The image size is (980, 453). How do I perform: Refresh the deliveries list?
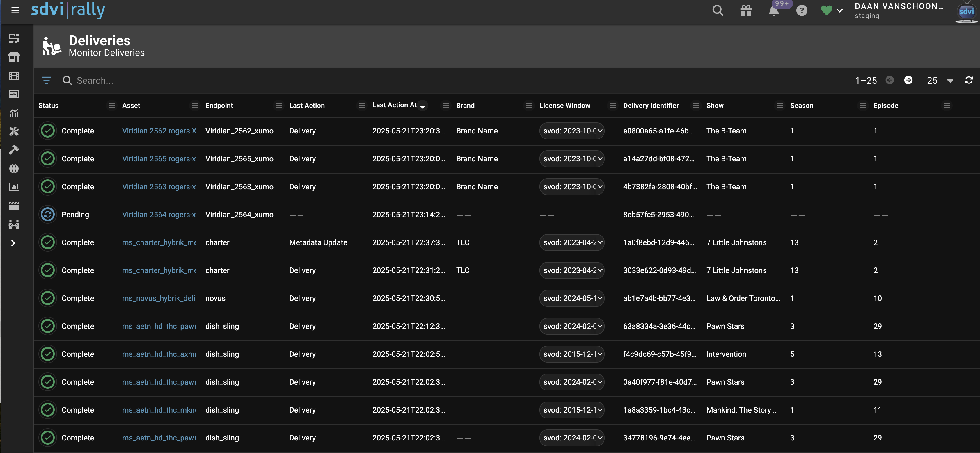click(969, 80)
